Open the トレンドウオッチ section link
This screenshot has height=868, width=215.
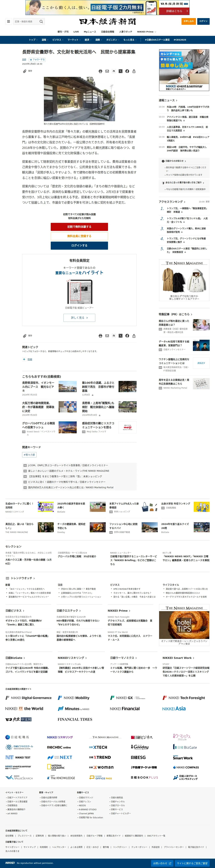23,578
